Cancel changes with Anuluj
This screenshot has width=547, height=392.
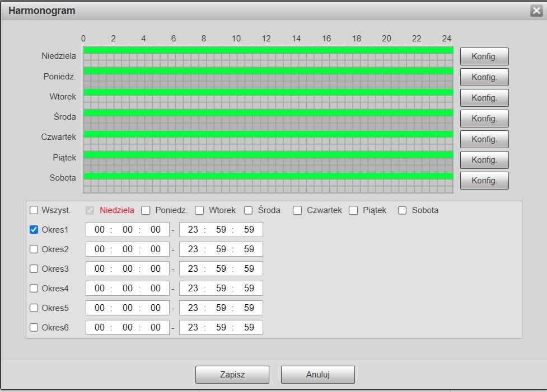click(318, 375)
